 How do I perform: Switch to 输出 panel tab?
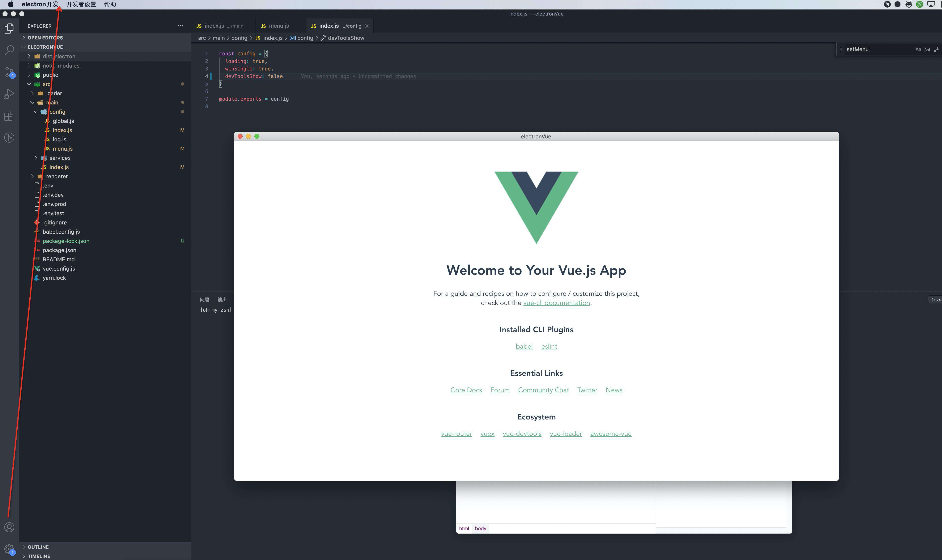pyautogui.click(x=222, y=300)
